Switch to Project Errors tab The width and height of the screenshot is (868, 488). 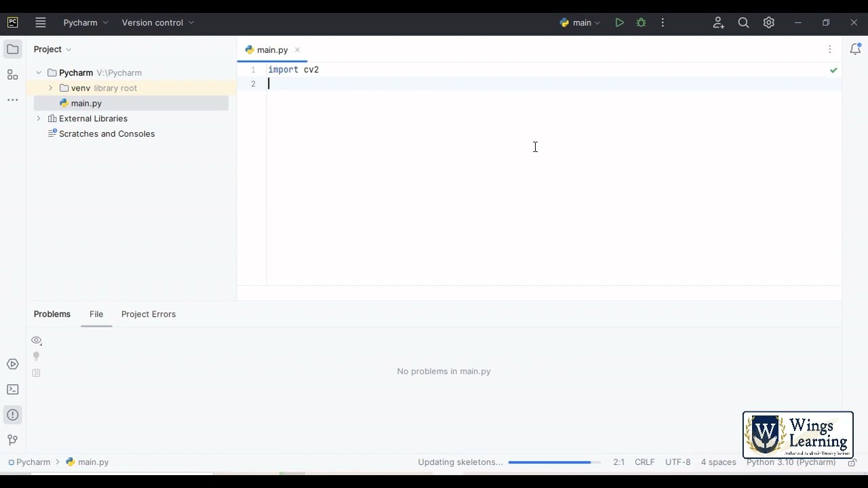(x=149, y=314)
